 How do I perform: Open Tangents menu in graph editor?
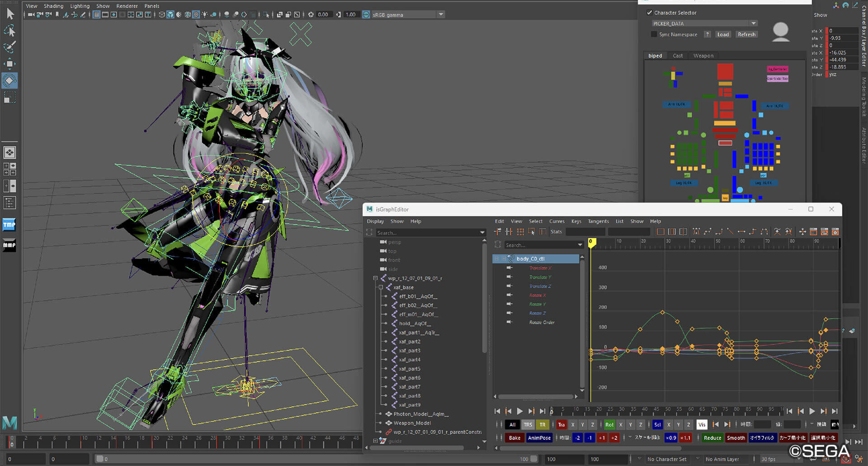coord(598,221)
